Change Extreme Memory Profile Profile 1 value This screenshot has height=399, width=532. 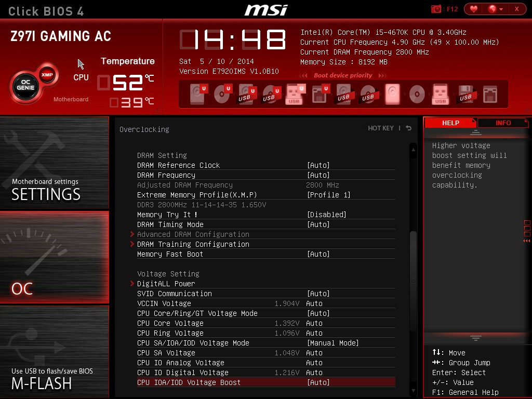coord(329,195)
